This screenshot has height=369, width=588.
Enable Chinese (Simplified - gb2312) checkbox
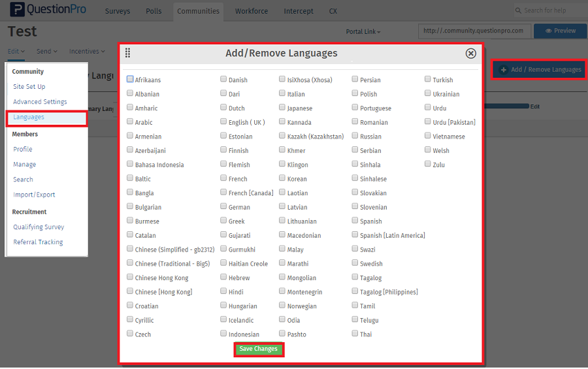(130, 249)
